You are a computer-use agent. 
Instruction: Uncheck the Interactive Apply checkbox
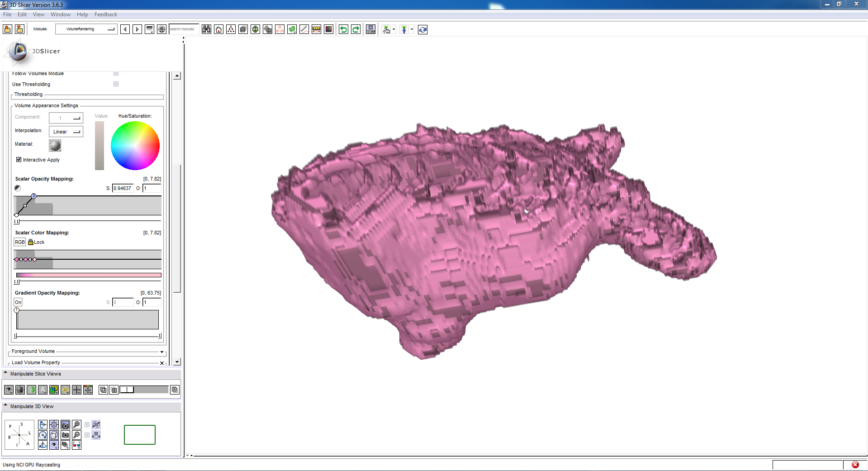pyautogui.click(x=19, y=160)
